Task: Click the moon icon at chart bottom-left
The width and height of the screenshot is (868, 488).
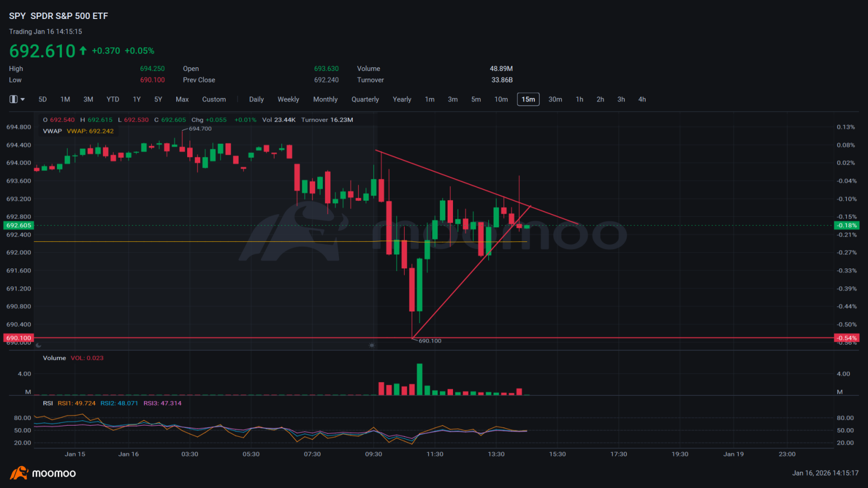Action: pos(39,345)
